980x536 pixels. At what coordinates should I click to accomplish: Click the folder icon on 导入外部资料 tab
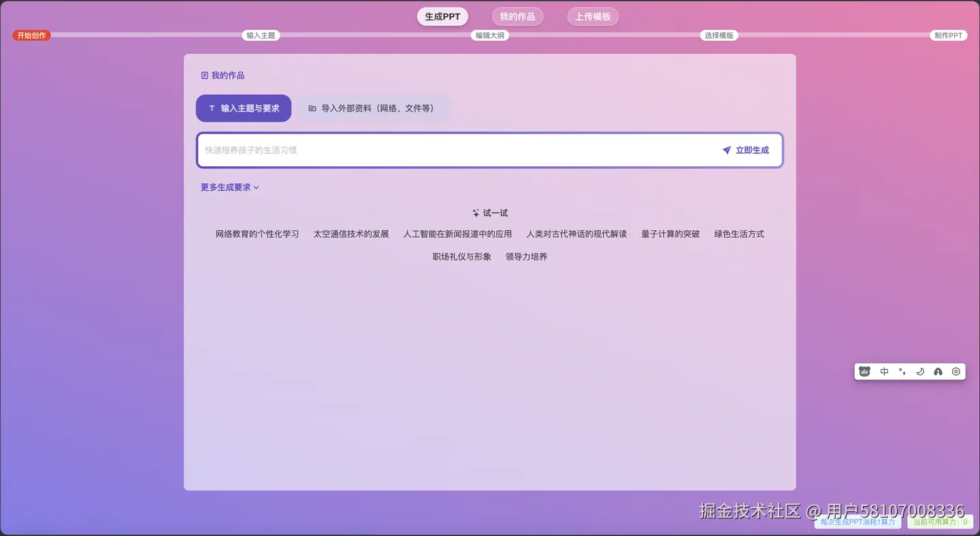coord(312,108)
